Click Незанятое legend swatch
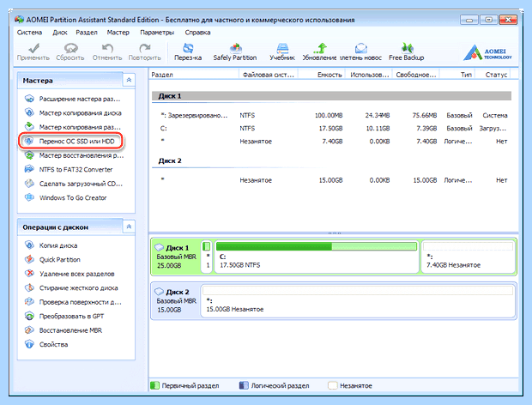The image size is (532, 405). click(x=333, y=385)
